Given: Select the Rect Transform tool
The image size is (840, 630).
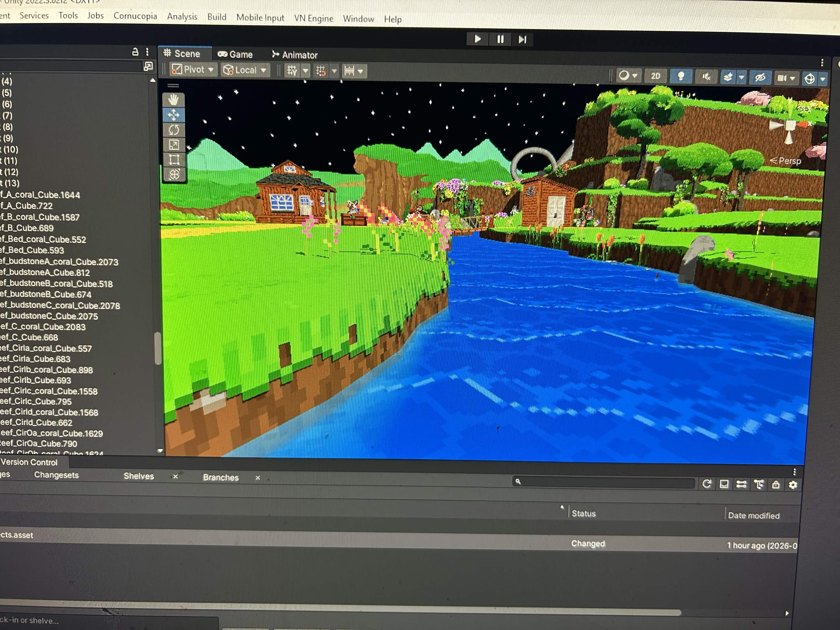Looking at the screenshot, I should (x=174, y=160).
